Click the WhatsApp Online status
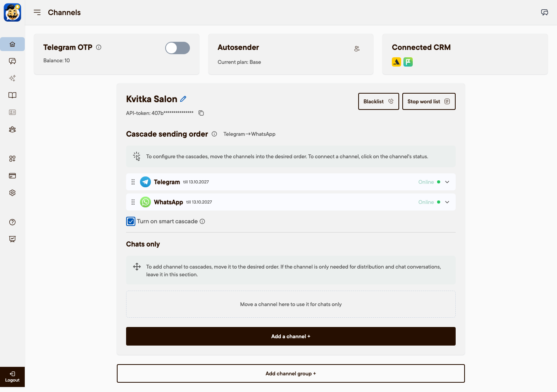 point(429,202)
